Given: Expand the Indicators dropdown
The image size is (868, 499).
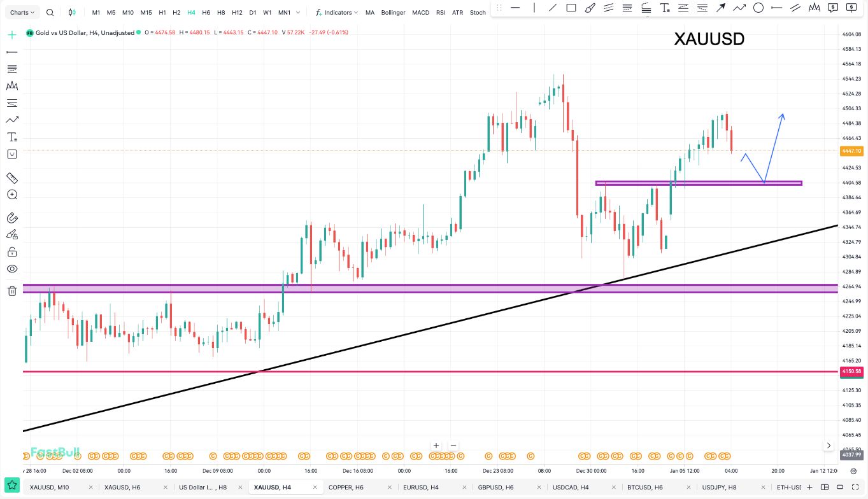Looking at the screenshot, I should click(337, 12).
